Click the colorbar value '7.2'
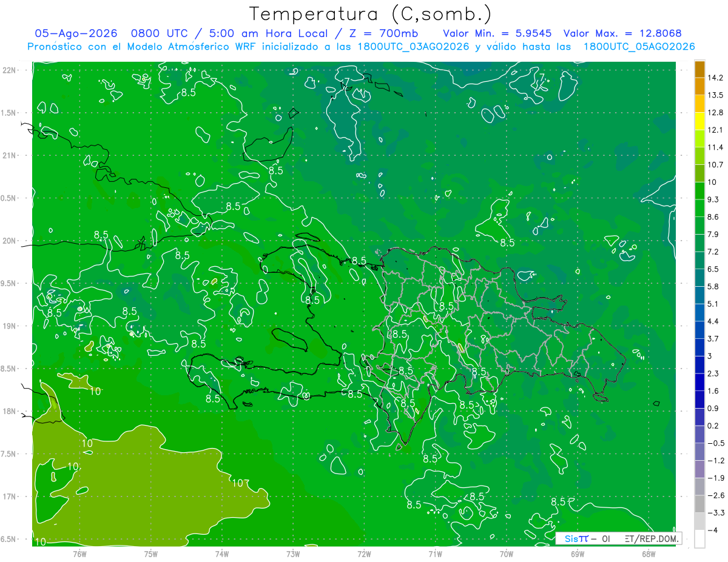The image size is (728, 562). [x=713, y=252]
